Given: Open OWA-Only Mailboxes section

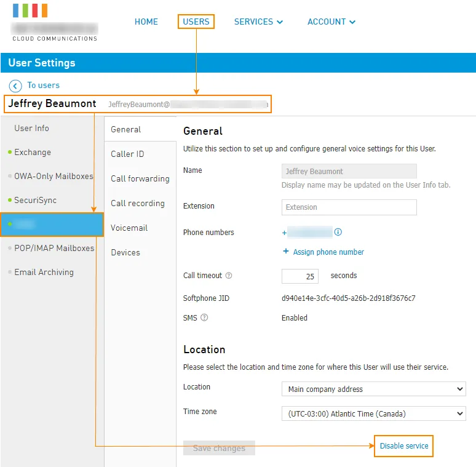Looking at the screenshot, I should [54, 176].
